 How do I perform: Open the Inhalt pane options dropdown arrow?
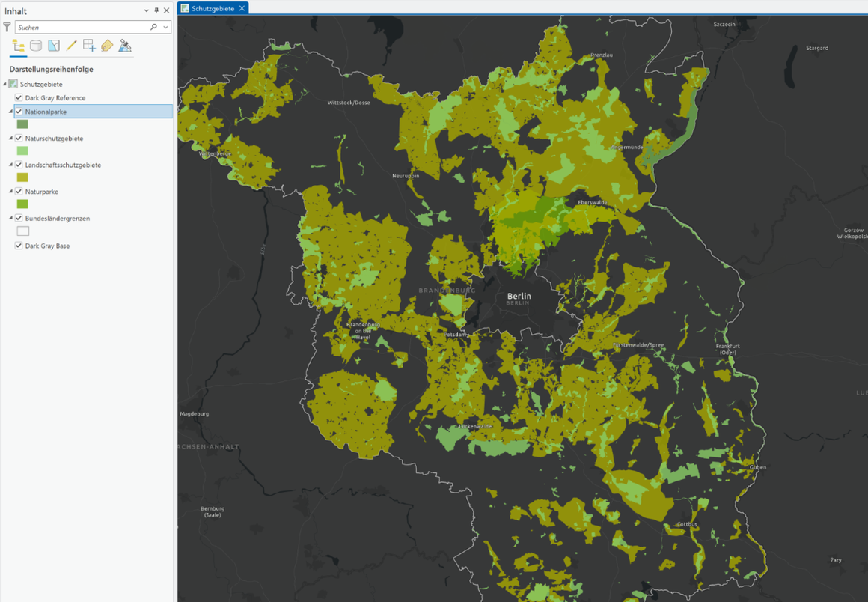146,10
